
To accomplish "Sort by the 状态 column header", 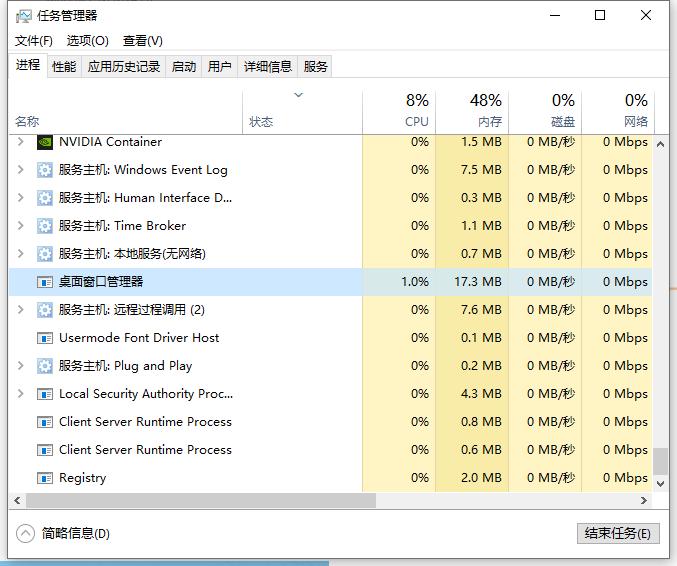I will pos(302,112).
